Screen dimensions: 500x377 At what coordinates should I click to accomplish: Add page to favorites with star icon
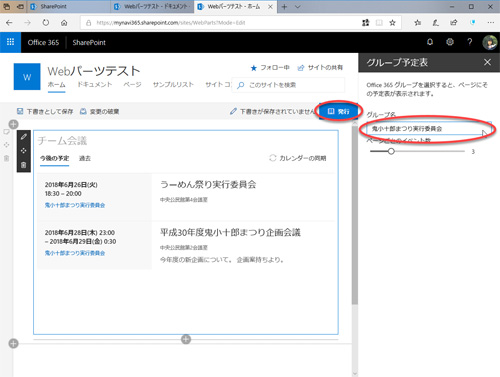click(x=393, y=23)
